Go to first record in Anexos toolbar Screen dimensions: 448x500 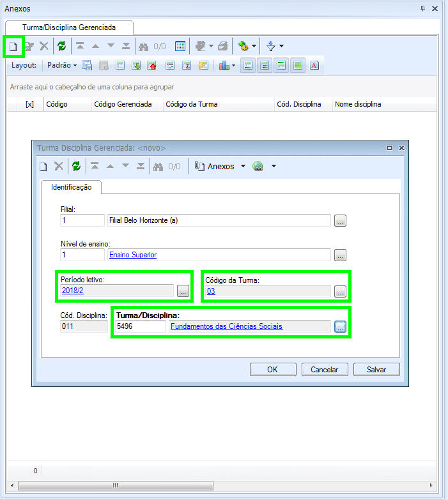click(80, 46)
